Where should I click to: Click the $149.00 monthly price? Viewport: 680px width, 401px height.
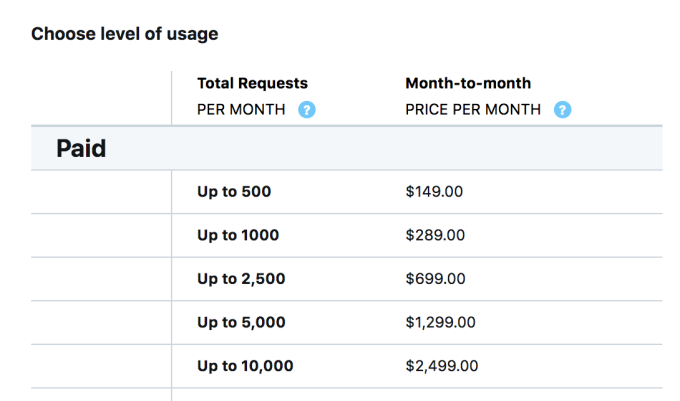[434, 191]
